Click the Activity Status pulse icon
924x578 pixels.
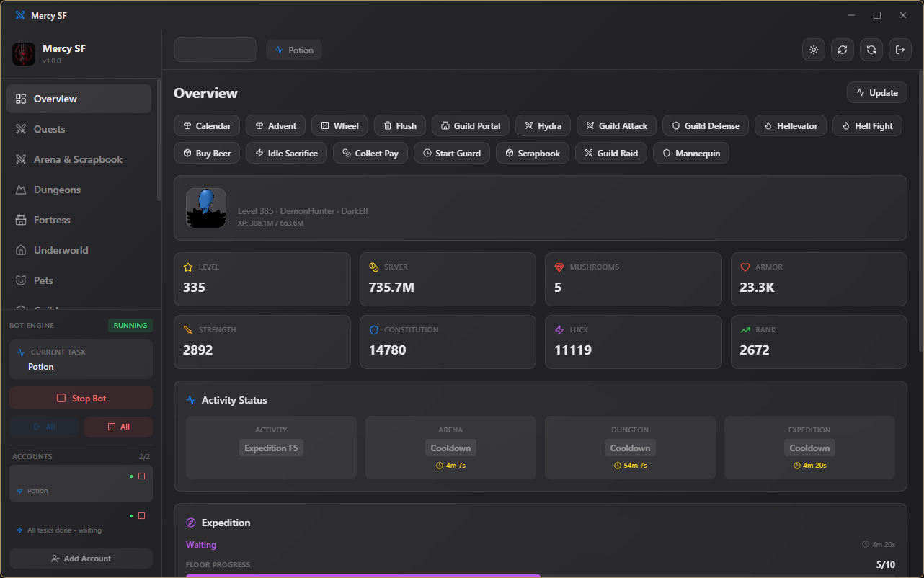coord(191,400)
